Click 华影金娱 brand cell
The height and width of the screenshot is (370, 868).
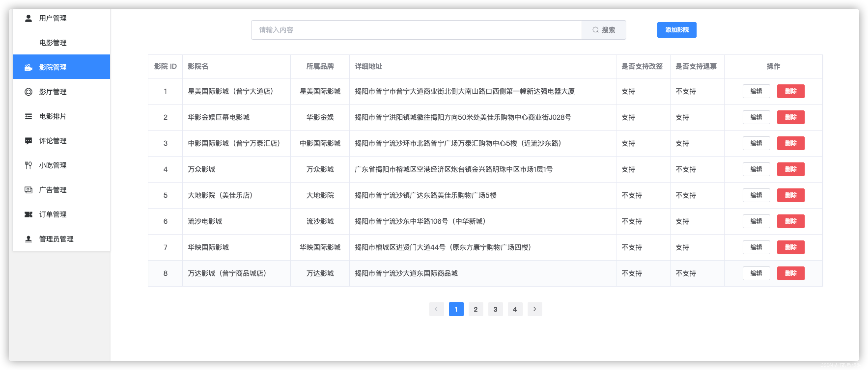click(x=320, y=117)
